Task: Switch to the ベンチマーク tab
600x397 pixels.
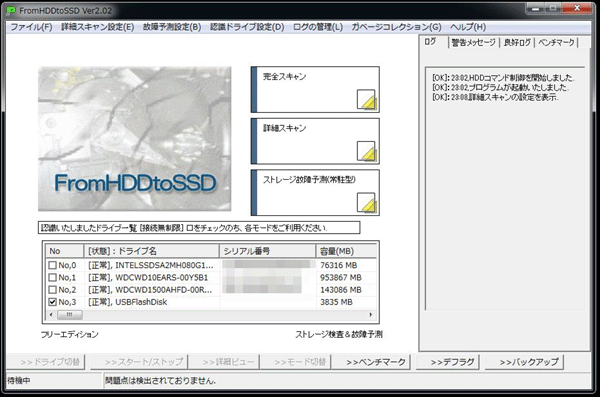Action: click(556, 42)
